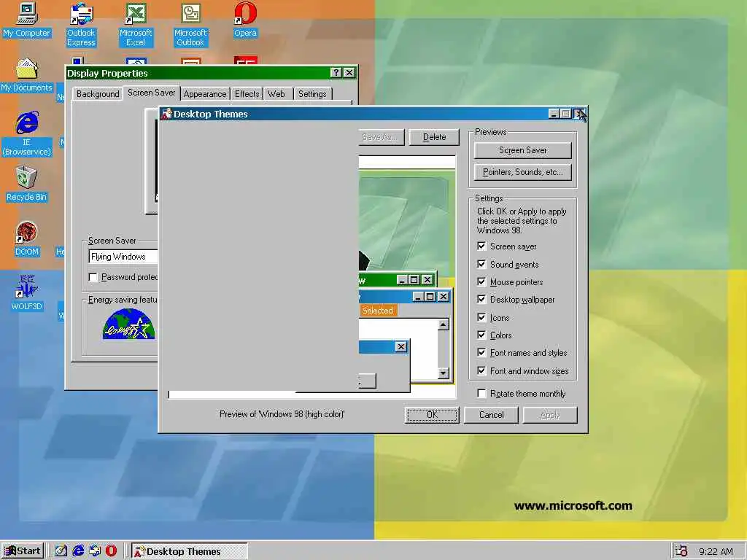Click the Desktop Themes title bar icon
This screenshot has height=560, width=747.
(166, 114)
